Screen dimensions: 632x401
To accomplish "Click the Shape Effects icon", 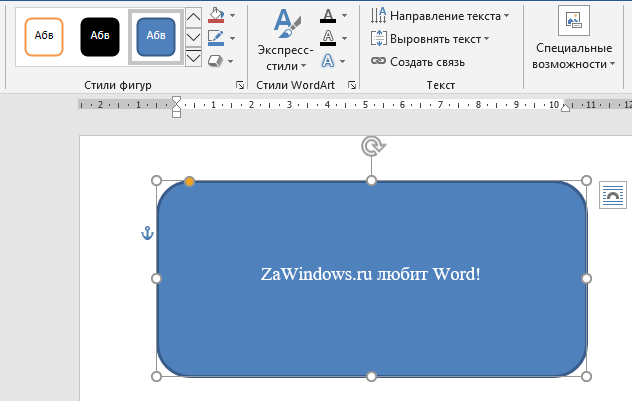I will pos(215,61).
